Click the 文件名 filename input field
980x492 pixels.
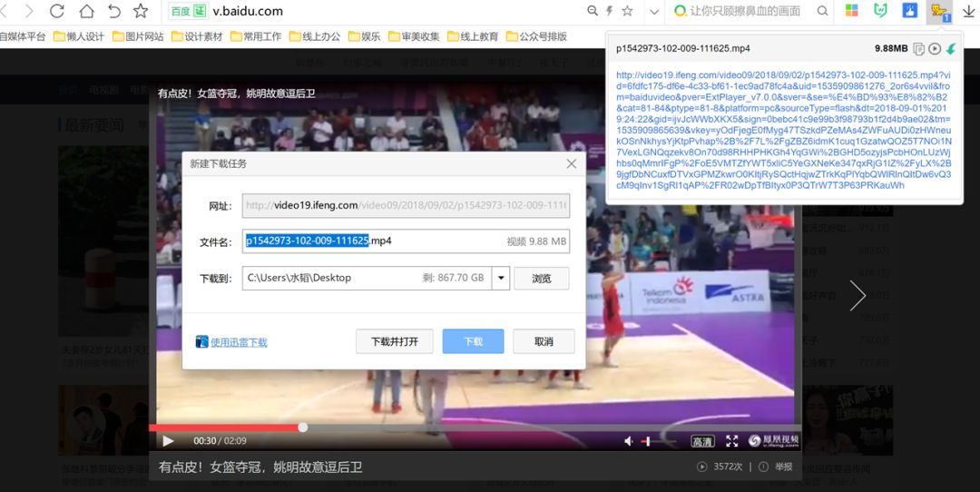tap(372, 241)
